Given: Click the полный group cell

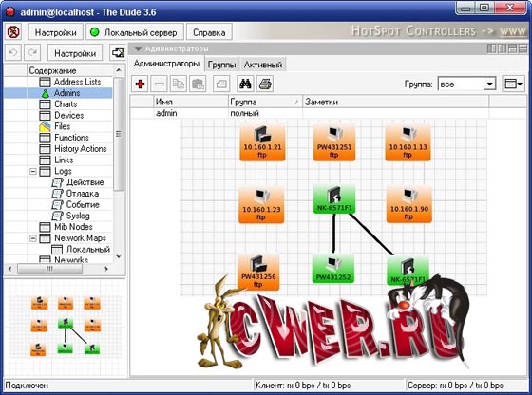Looking at the screenshot, I should coord(244,113).
